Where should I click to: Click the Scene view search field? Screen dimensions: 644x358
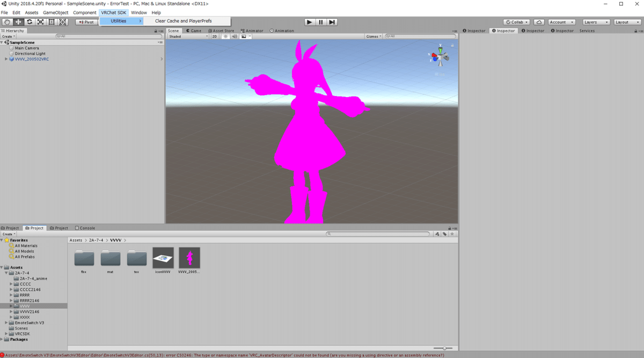pyautogui.click(x=420, y=36)
